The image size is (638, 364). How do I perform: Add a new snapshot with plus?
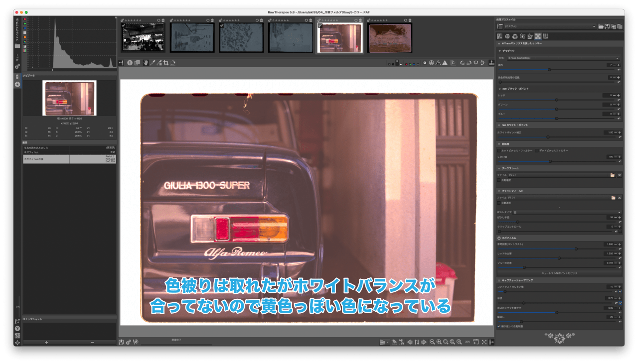(46, 343)
